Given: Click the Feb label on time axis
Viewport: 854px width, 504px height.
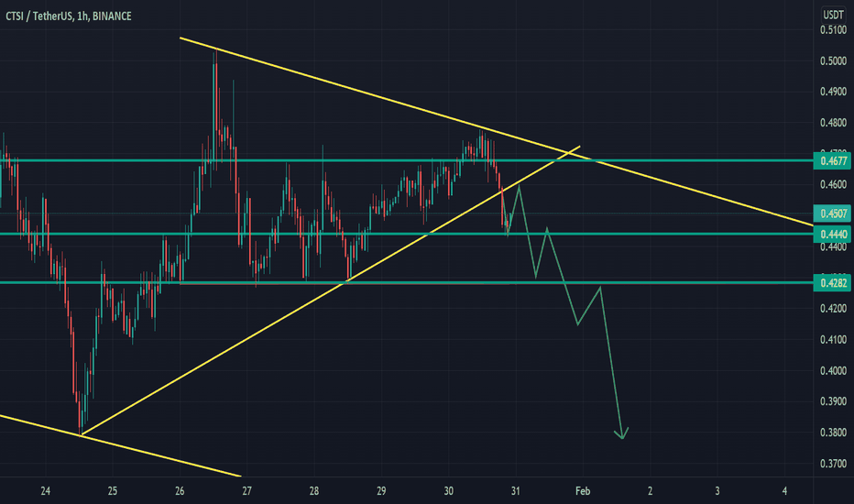Looking at the screenshot, I should pyautogui.click(x=583, y=491).
